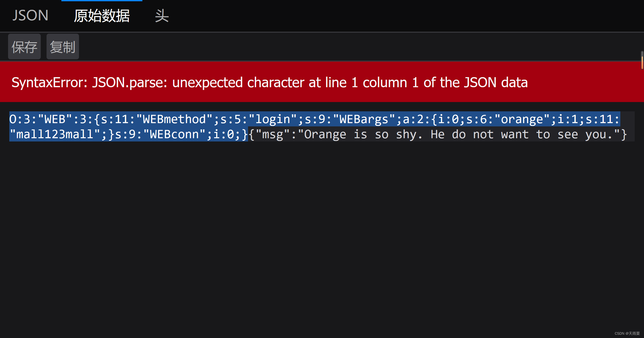Viewport: 644px width, 338px height.
Task: Open the 头 (Headers) tab
Action: 162,16
